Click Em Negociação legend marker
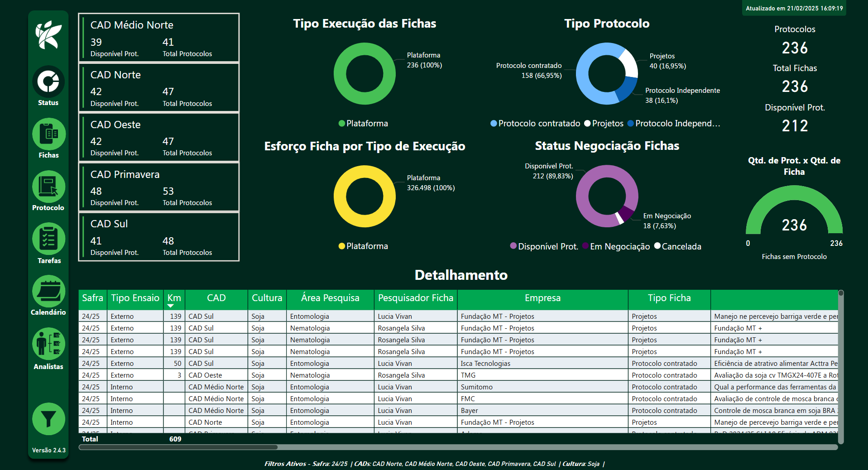Image resolution: width=868 pixels, height=470 pixels. tap(585, 246)
